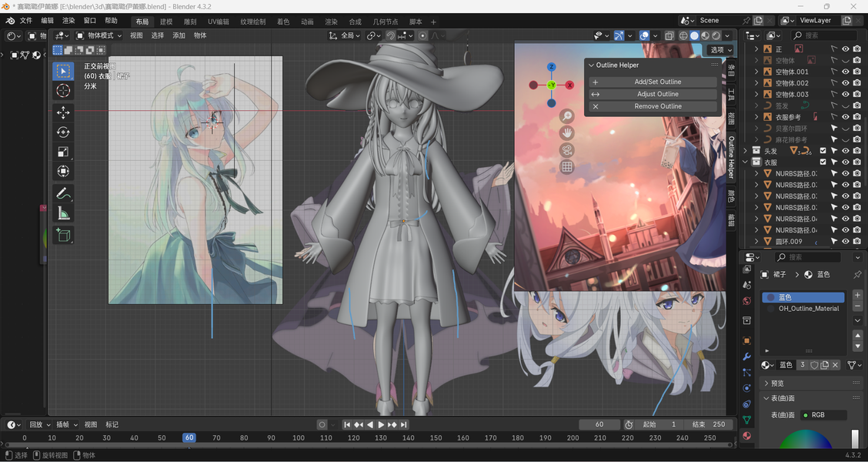This screenshot has height=462, width=868.
Task: Select the OH_Outline_Material slot
Action: click(803, 309)
